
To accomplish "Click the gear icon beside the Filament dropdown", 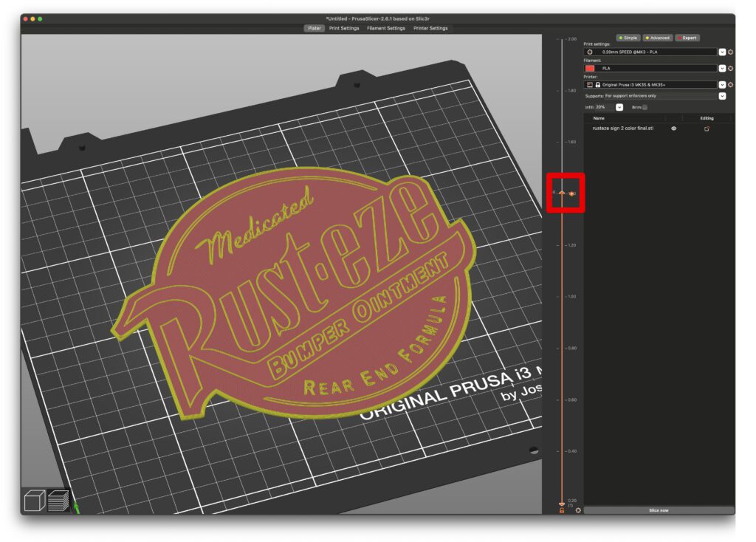I will pyautogui.click(x=731, y=69).
